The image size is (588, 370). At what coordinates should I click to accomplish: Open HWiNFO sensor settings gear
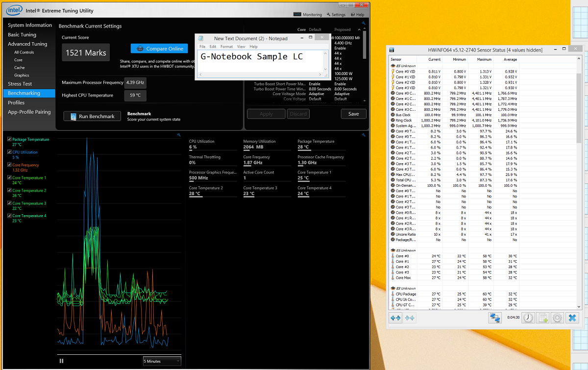pos(557,318)
